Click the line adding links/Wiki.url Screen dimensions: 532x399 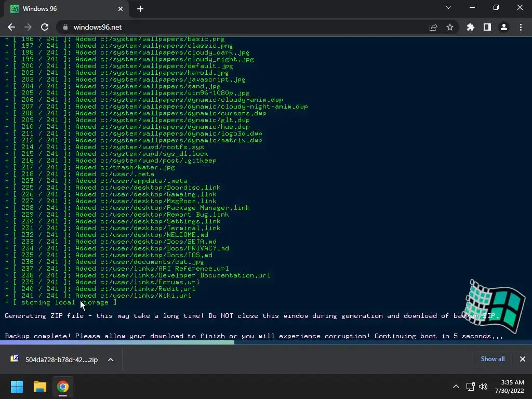coord(98,296)
